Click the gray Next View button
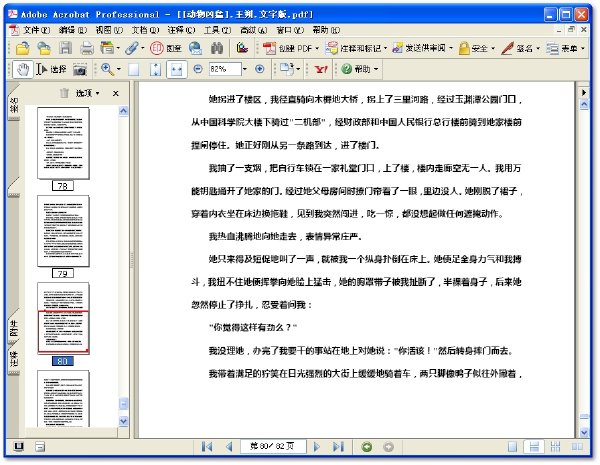Viewport: 600px width, 465px height. (x=388, y=447)
